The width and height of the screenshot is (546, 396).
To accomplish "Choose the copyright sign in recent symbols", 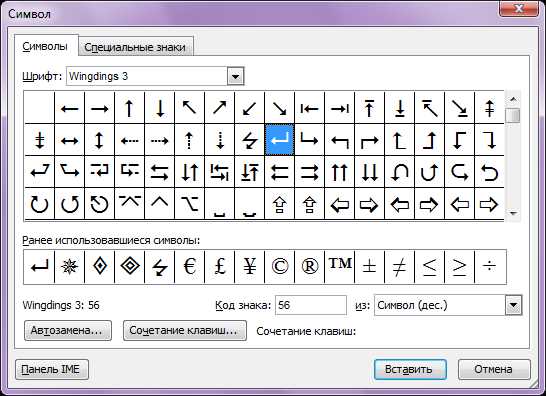I will (280, 267).
